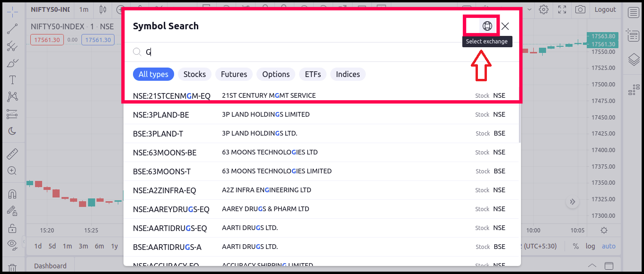Select the brush drawing tool
Viewport: 644px width, 274px height.
click(x=12, y=63)
